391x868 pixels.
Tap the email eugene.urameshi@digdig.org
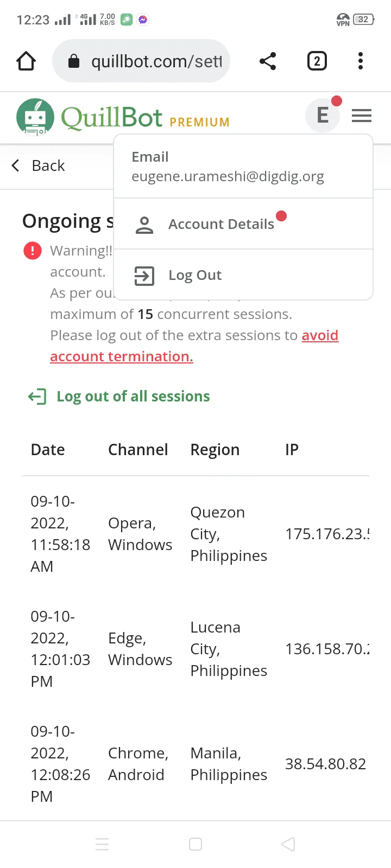pyautogui.click(x=228, y=176)
